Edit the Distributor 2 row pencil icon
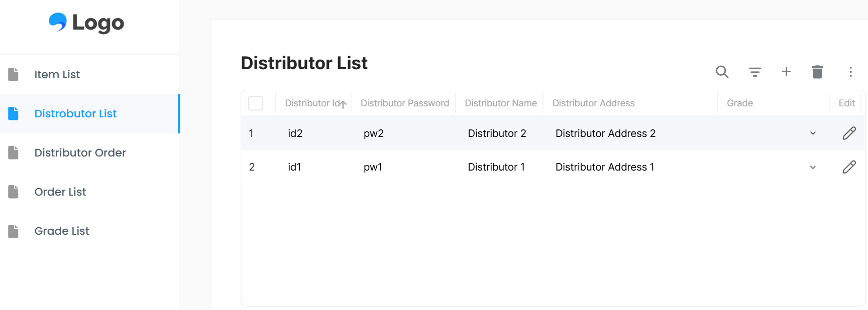 pyautogui.click(x=849, y=133)
